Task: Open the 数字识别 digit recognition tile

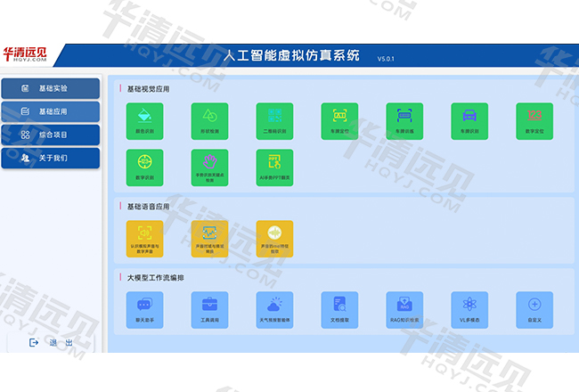Action: 145,167
